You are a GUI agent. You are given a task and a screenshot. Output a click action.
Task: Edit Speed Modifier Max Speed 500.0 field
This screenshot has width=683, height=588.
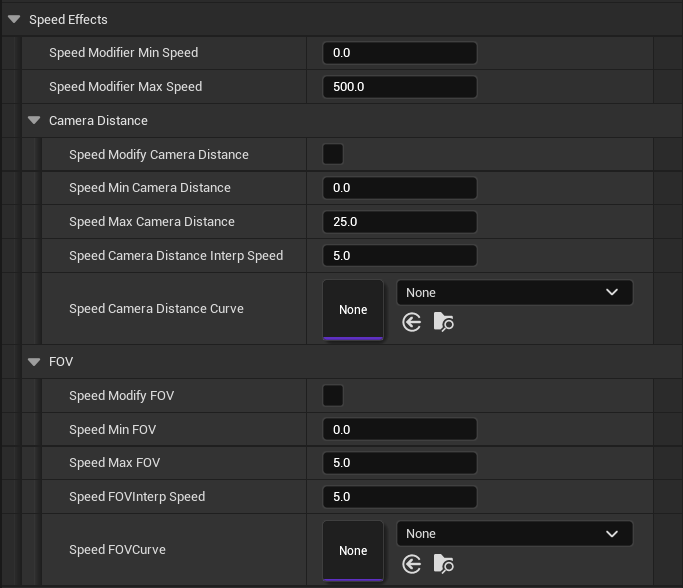(400, 87)
